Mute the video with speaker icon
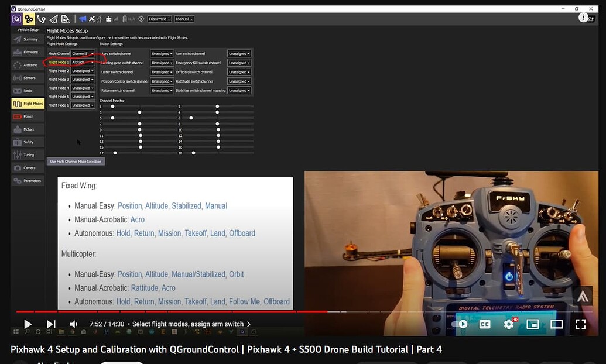 (x=74, y=324)
